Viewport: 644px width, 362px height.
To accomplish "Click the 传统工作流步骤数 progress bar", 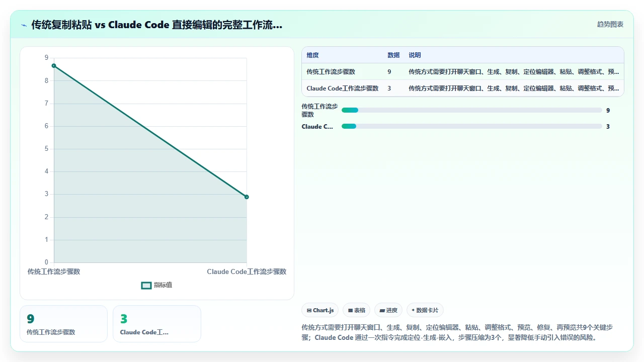I will click(x=472, y=110).
